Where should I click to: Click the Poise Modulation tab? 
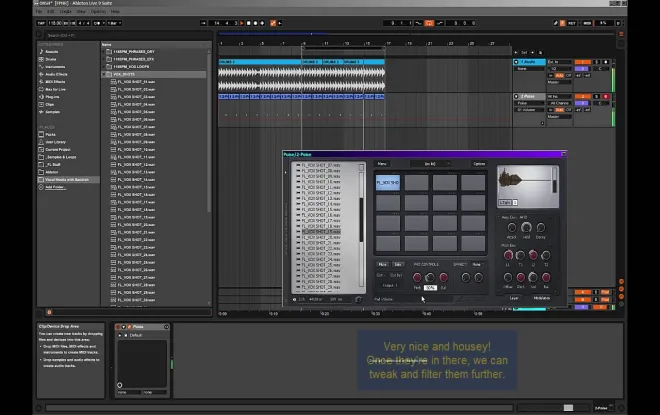[x=542, y=298]
